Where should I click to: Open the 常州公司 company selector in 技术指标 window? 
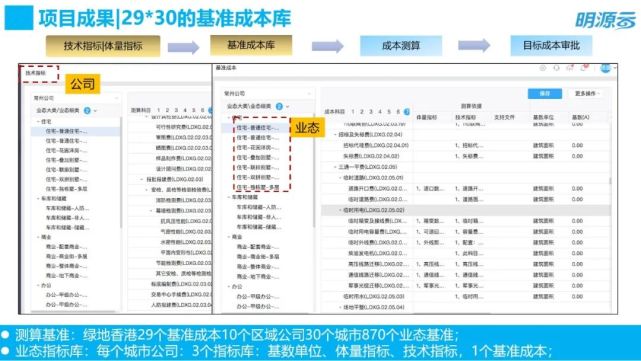click(x=76, y=98)
